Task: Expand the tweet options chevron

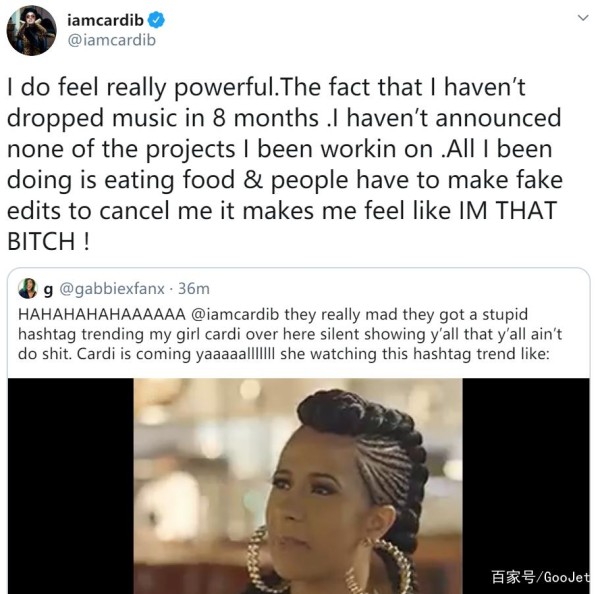Action: pyautogui.click(x=583, y=18)
